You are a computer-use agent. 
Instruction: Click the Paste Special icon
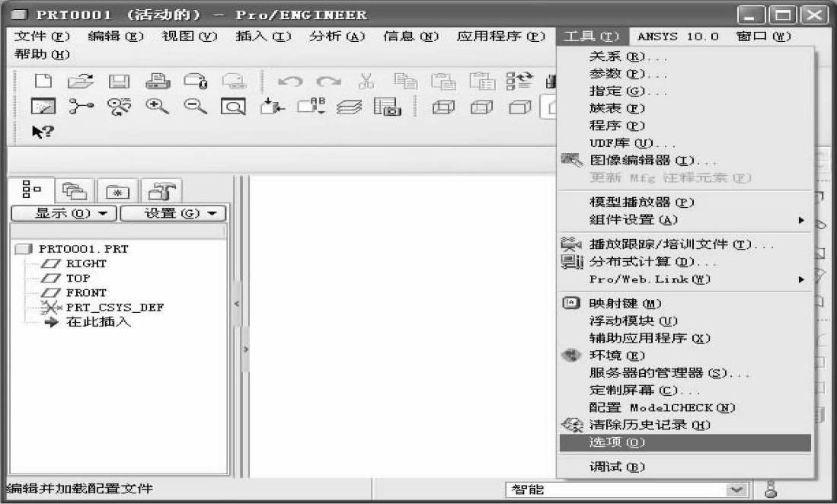click(483, 81)
